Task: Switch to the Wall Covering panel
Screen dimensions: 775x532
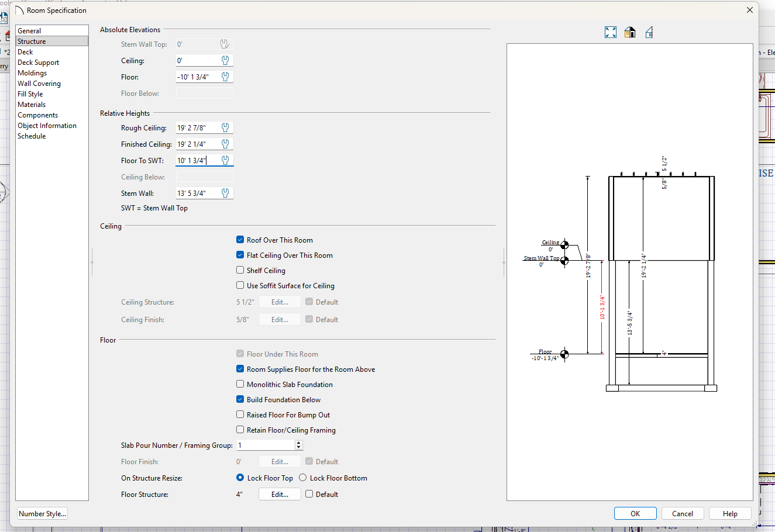Action: [x=39, y=84]
